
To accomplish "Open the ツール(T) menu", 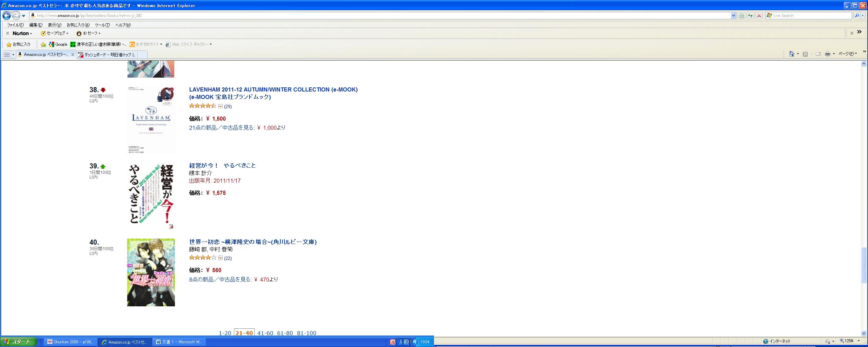I will coord(102,25).
